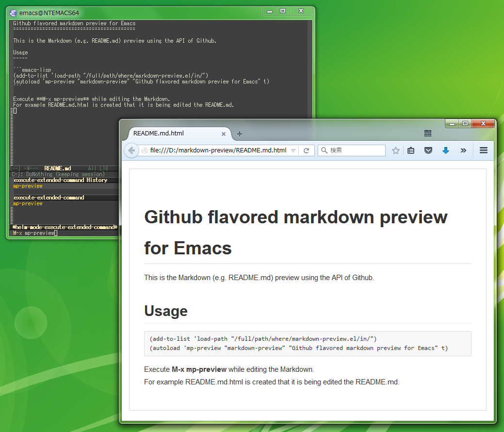The height and width of the screenshot is (432, 504).
Task: Click the URL field showing README.md.html path
Action: tap(218, 150)
